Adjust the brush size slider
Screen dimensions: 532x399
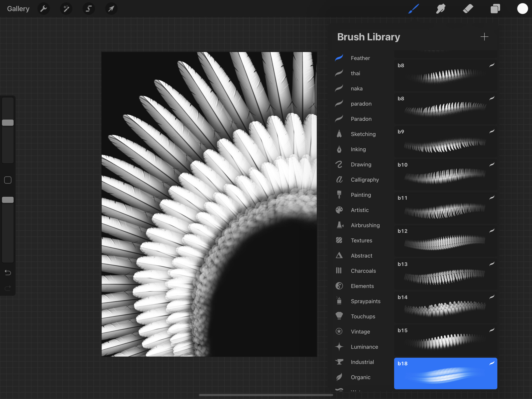point(8,123)
